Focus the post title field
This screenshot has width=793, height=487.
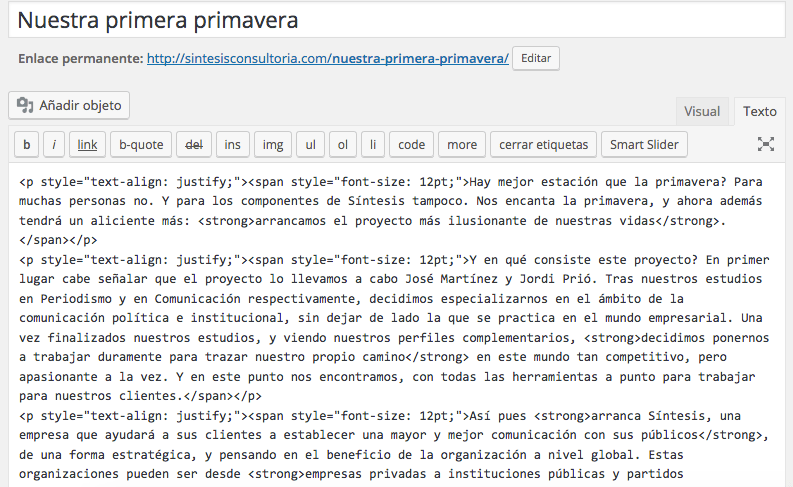tap(396, 20)
